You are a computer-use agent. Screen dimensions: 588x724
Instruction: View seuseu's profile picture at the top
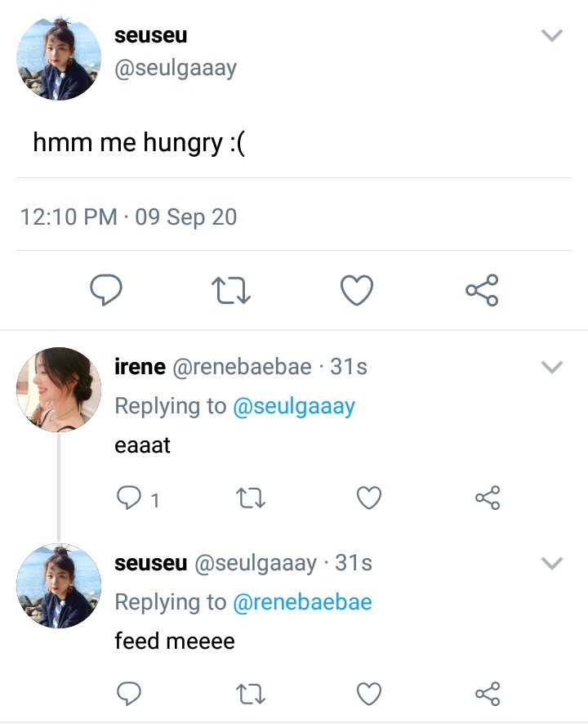[59, 58]
